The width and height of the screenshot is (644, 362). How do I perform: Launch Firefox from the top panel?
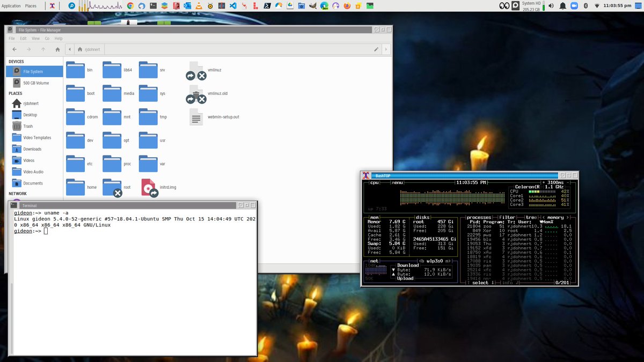pyautogui.click(x=347, y=6)
